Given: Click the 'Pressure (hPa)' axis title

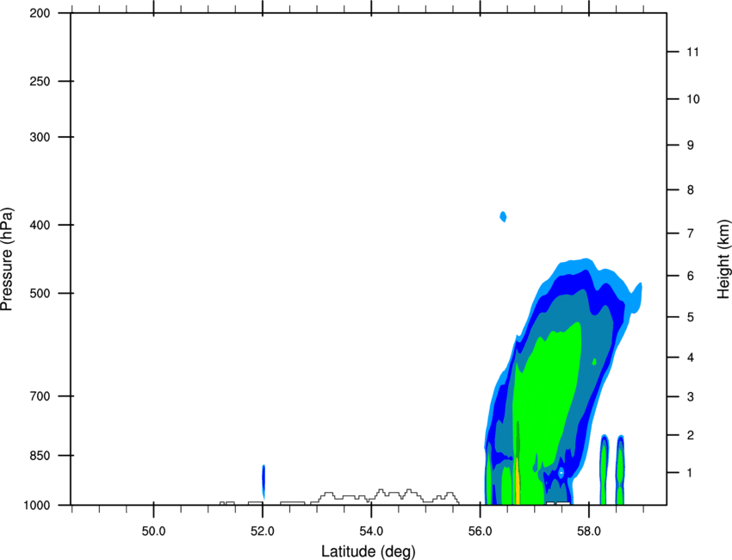Looking at the screenshot, I should [x=7, y=259].
